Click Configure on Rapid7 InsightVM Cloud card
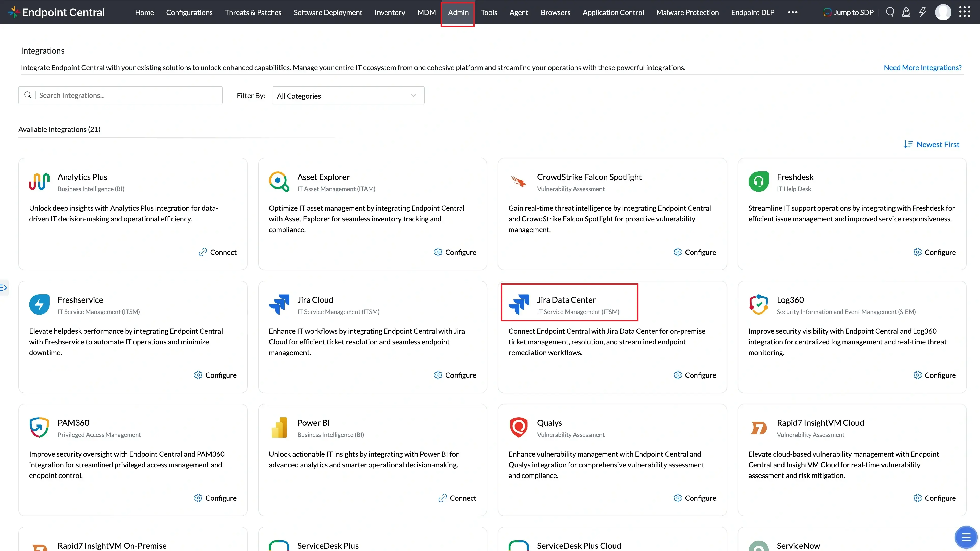 [x=934, y=498]
